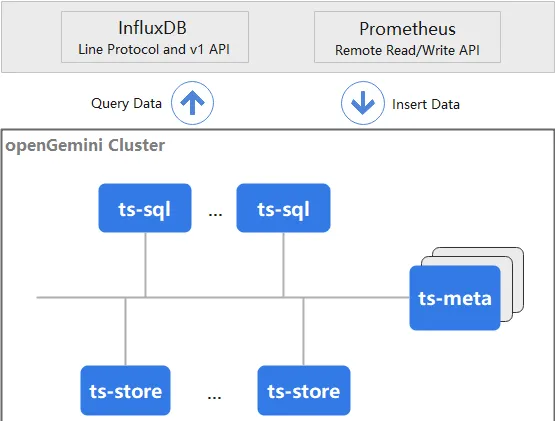Select the ts-meta node block
Viewport: 555px width, 421px height.
pos(455,298)
